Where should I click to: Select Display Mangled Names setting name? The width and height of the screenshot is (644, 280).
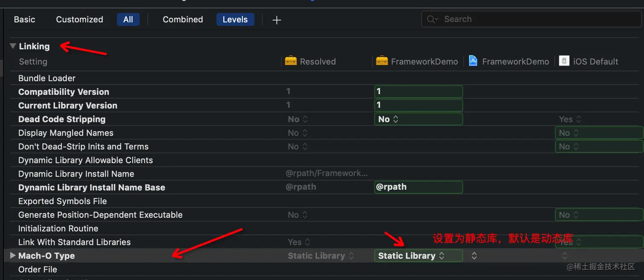pyautogui.click(x=66, y=133)
